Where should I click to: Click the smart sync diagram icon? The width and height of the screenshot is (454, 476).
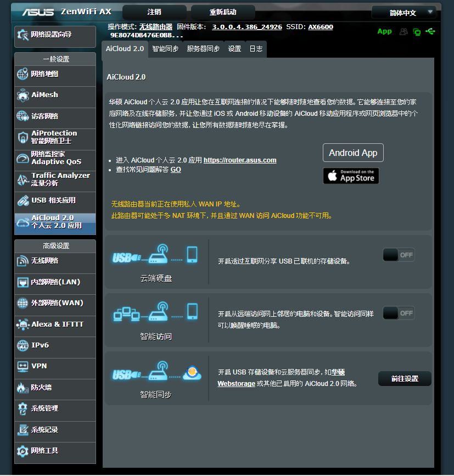pos(156,371)
